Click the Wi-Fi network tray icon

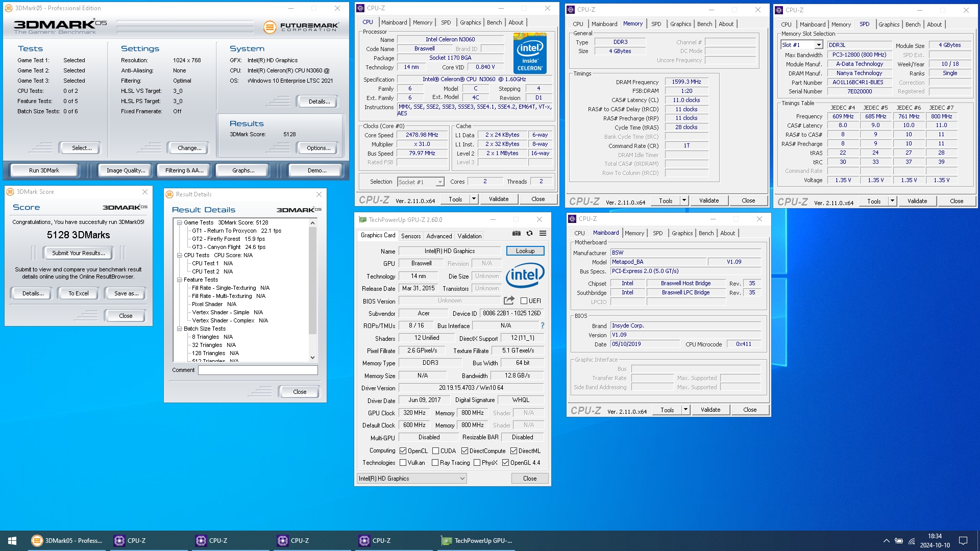912,541
